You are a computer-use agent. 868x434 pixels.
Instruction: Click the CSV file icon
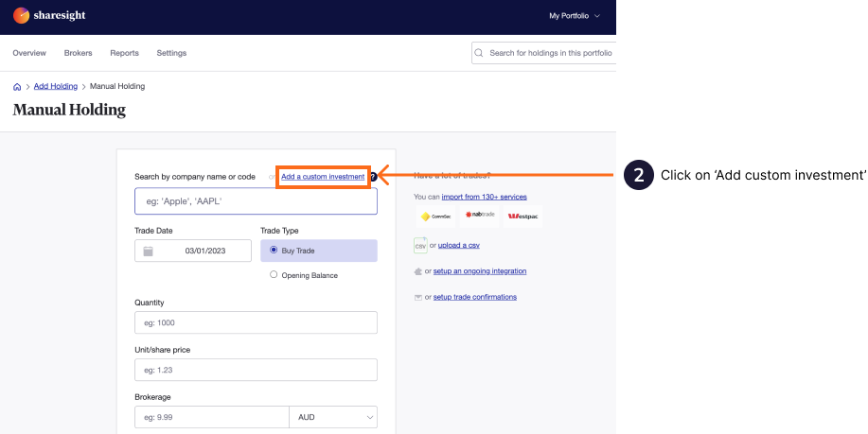(420, 245)
